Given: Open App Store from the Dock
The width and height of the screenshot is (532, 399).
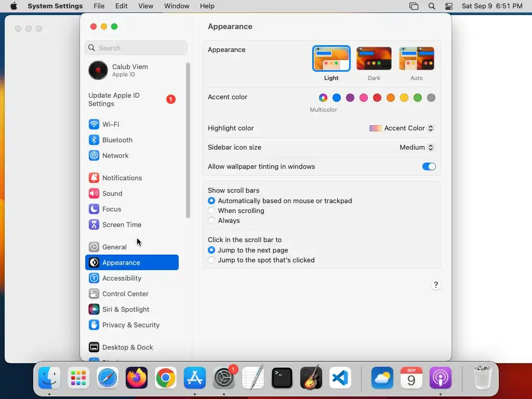Looking at the screenshot, I should 195,378.
